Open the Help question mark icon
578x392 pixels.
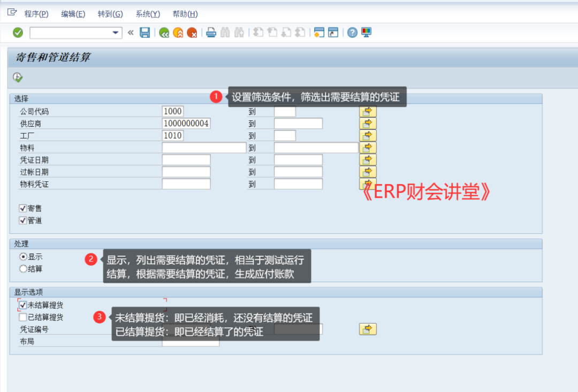[352, 33]
